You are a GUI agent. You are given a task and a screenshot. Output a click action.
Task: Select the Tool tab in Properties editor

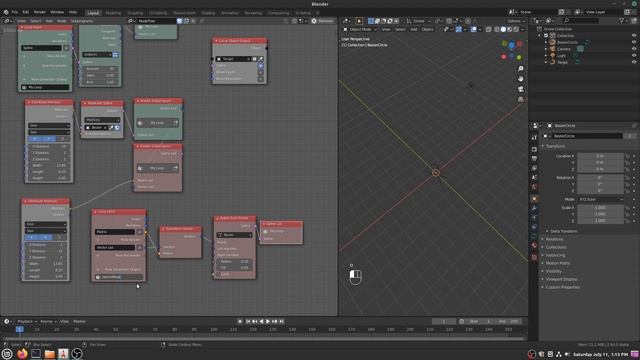pyautogui.click(x=534, y=138)
